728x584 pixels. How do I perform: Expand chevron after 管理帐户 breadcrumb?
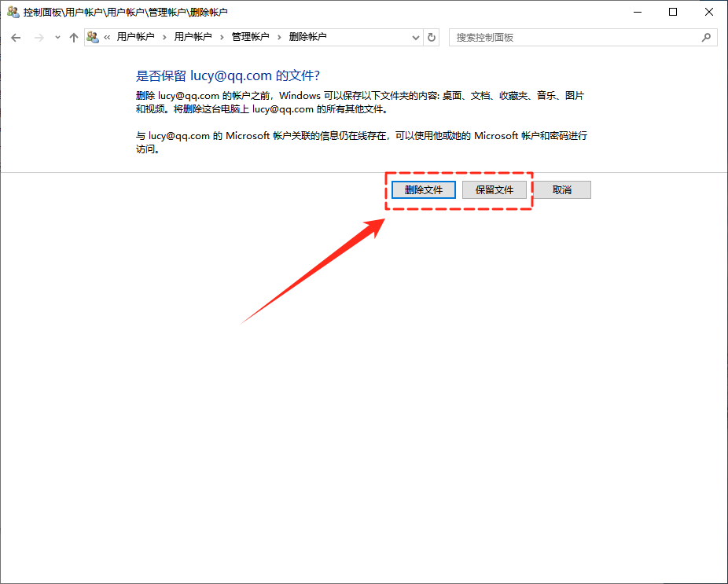pos(279,37)
